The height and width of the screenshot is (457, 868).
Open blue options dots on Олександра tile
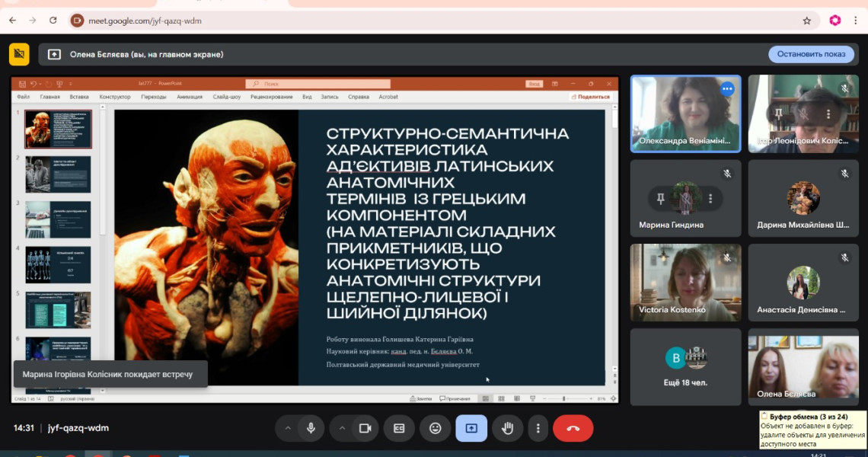[727, 88]
